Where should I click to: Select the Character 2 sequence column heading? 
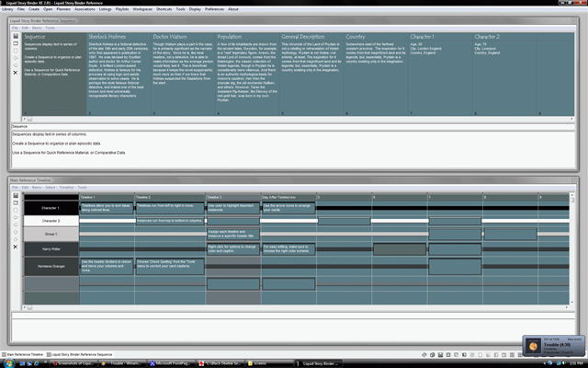(487, 37)
